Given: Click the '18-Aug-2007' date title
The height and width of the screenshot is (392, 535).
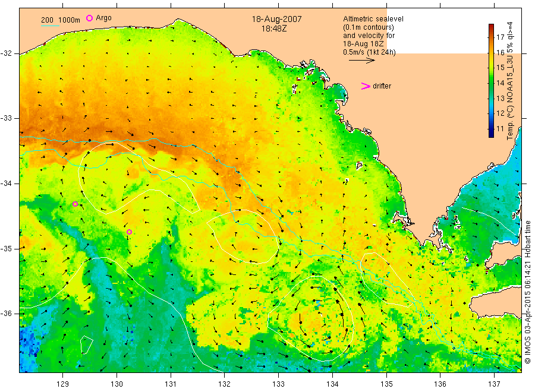Looking at the screenshot, I should 276,19.
